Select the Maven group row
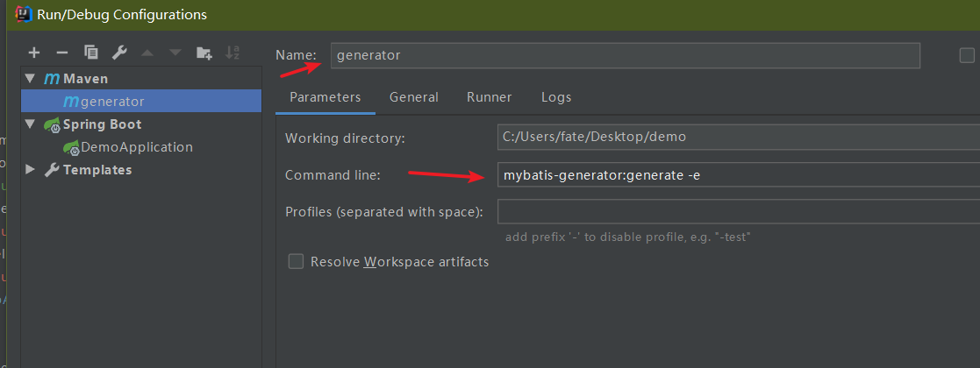Viewport: 980px width, 368px height. [141, 79]
